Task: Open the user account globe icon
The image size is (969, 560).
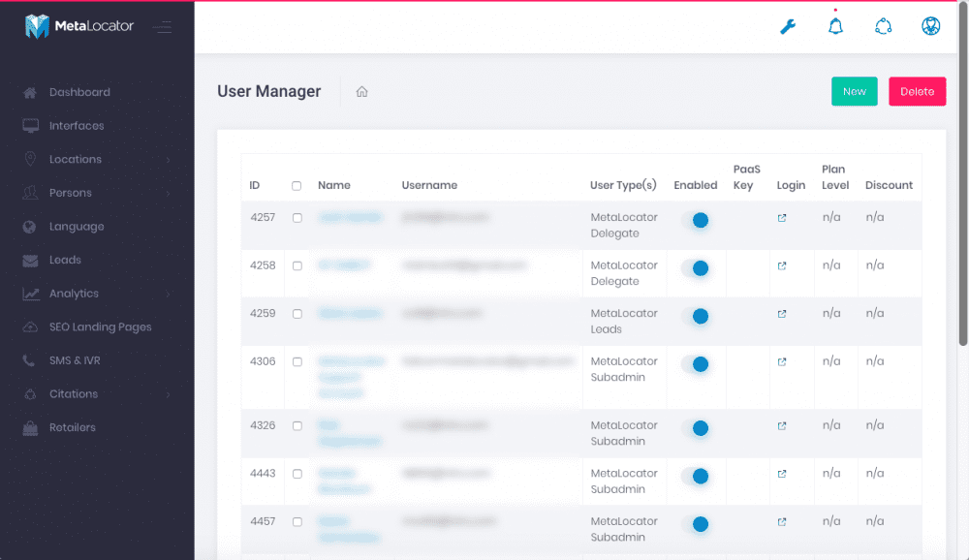Action: pos(930,26)
